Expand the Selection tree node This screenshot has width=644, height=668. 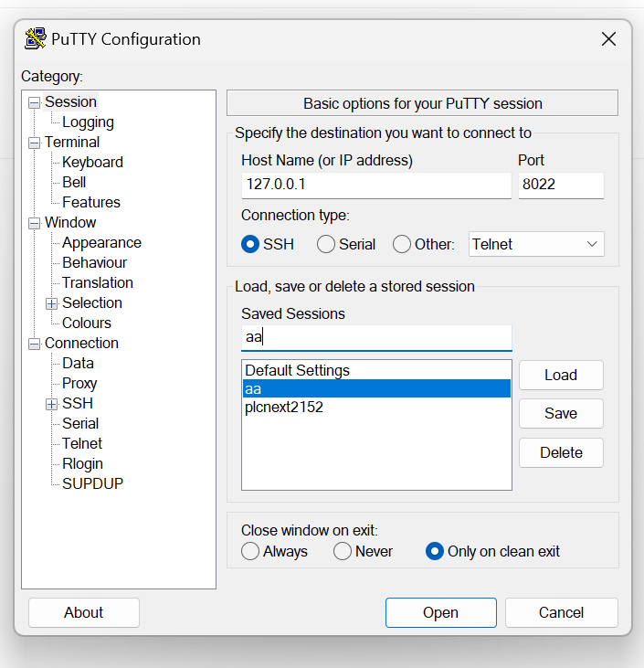point(51,303)
